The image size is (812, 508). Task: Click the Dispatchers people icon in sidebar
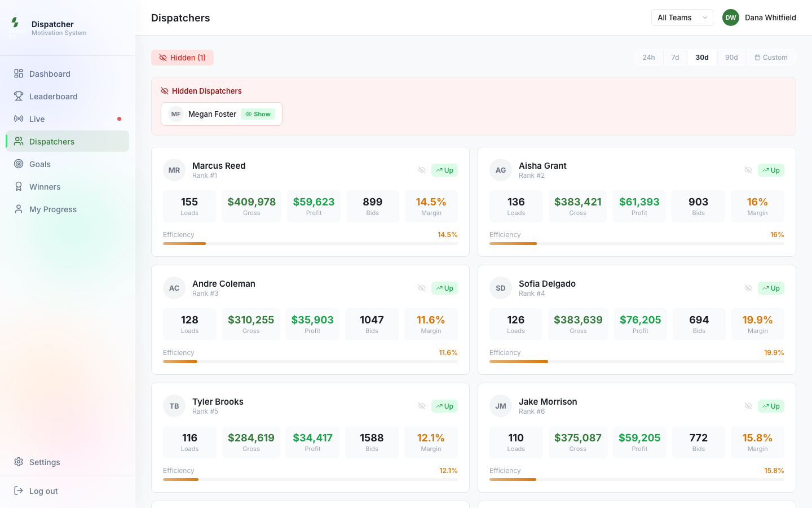(x=19, y=142)
